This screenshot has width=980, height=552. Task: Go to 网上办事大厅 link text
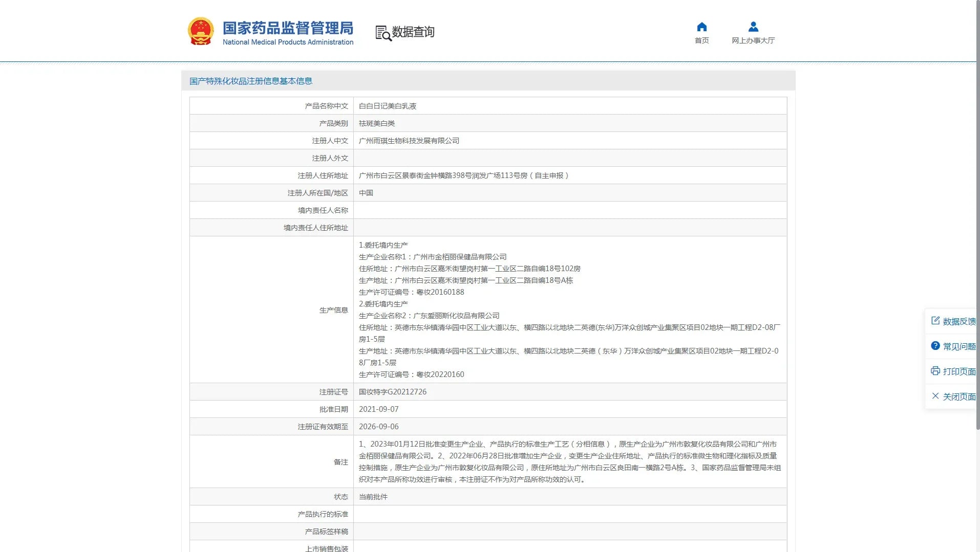pyautogui.click(x=753, y=40)
